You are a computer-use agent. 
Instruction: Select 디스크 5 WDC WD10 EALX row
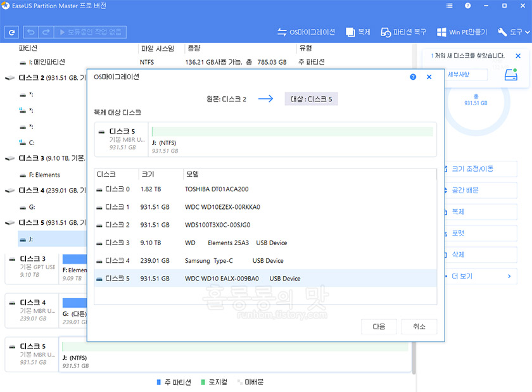click(x=265, y=278)
